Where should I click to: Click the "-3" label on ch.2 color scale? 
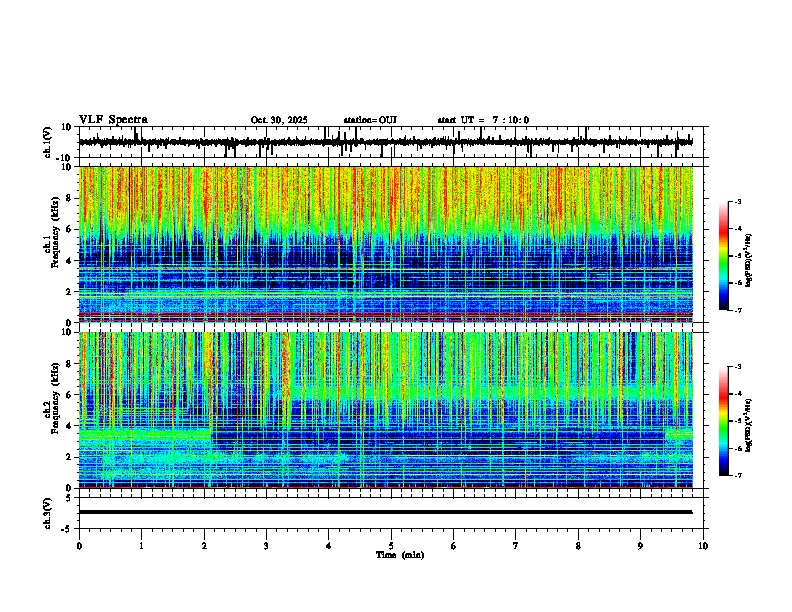tap(738, 367)
